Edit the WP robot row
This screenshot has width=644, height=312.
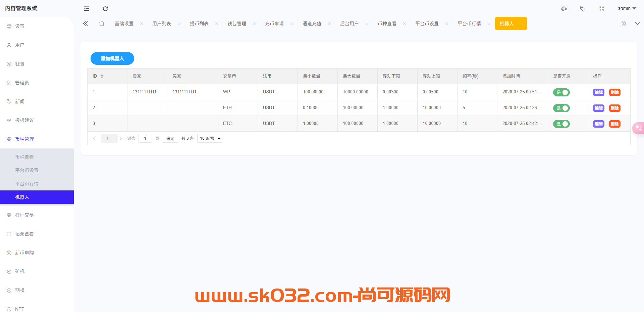[x=599, y=92]
